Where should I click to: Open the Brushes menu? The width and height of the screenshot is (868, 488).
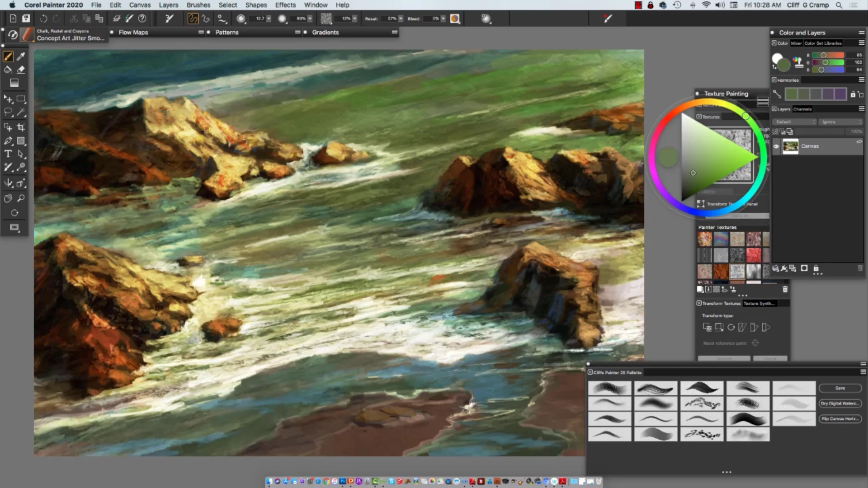198,5
